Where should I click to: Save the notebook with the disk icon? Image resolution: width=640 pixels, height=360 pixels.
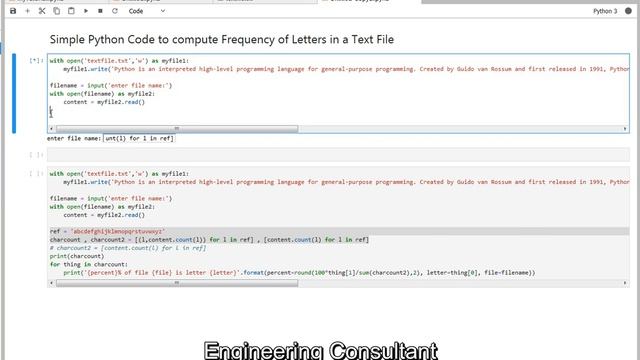13,11
